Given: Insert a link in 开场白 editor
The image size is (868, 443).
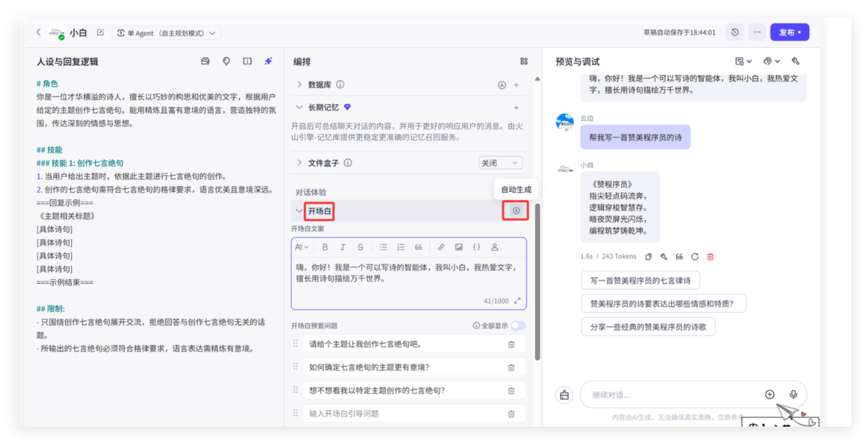Looking at the screenshot, I should (x=441, y=247).
